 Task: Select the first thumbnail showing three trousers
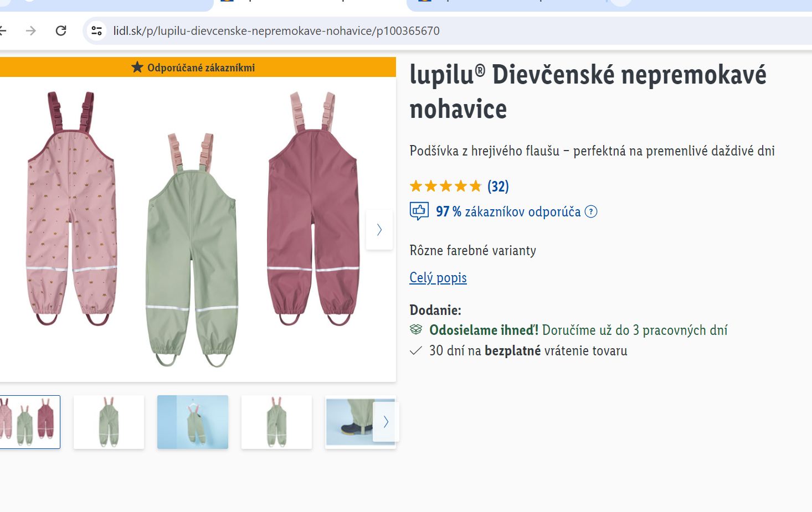(30, 422)
